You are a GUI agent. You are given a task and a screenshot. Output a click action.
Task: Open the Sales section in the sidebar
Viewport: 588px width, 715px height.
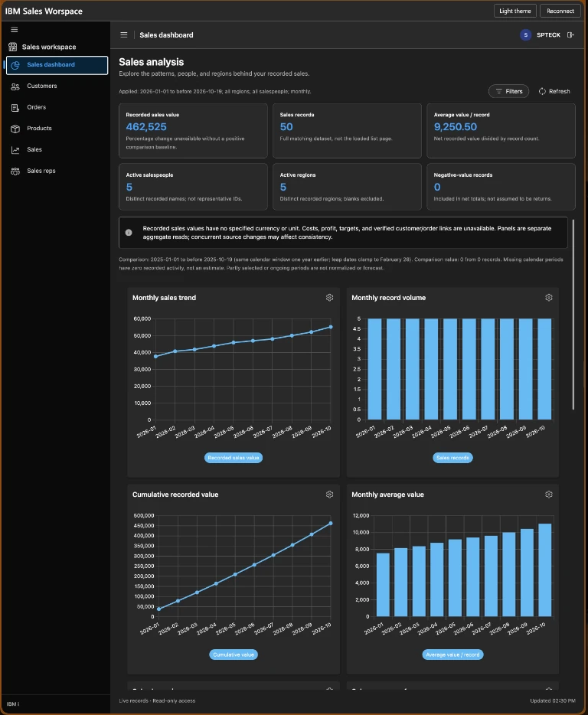[57, 149]
